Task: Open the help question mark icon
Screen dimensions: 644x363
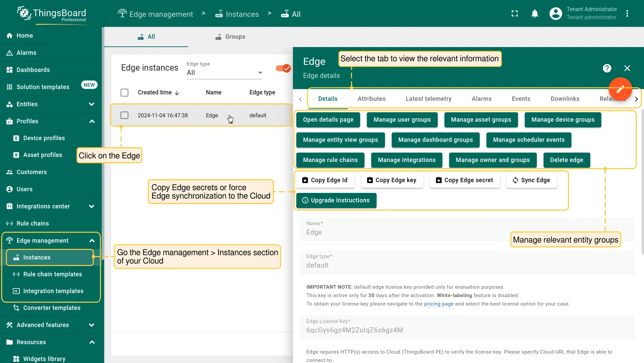Action: (607, 68)
